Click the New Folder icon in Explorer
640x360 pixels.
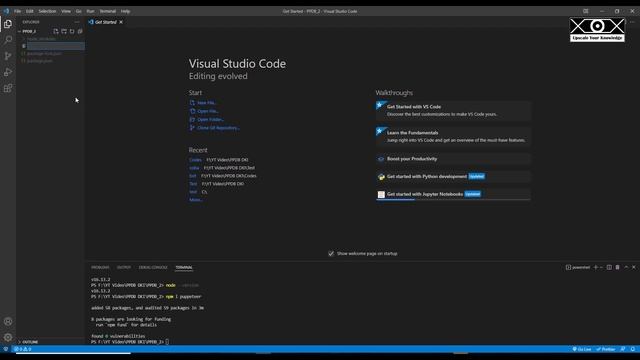tap(64, 31)
